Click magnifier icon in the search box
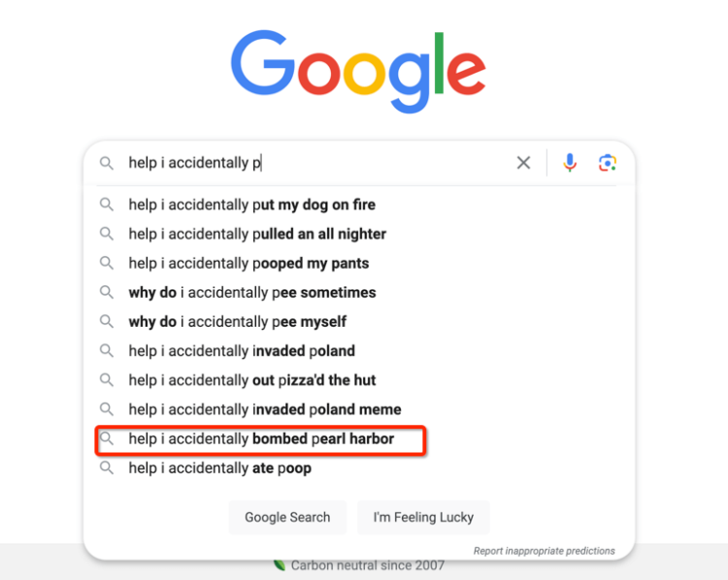Image resolution: width=728 pixels, height=580 pixels. 107,163
